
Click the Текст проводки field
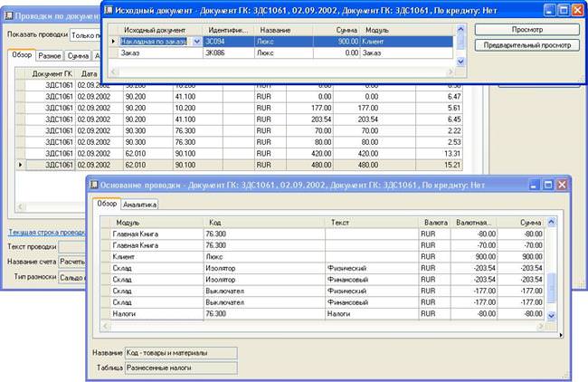72,247
